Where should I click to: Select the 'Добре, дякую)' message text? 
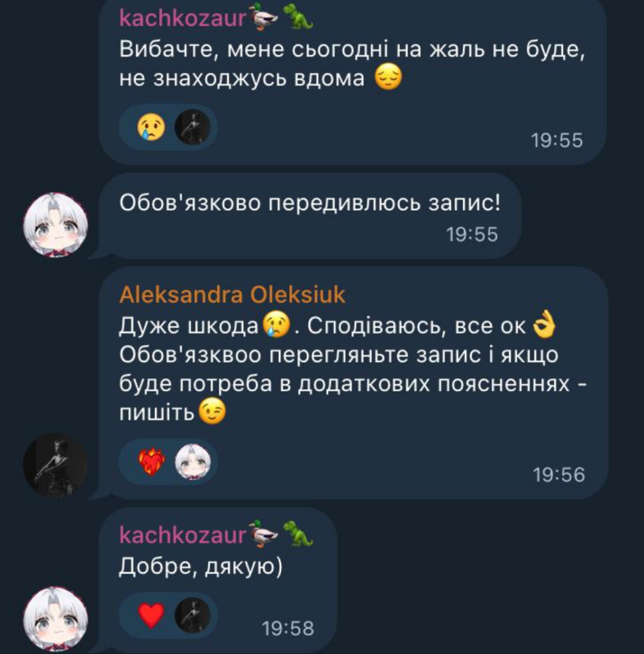200,567
